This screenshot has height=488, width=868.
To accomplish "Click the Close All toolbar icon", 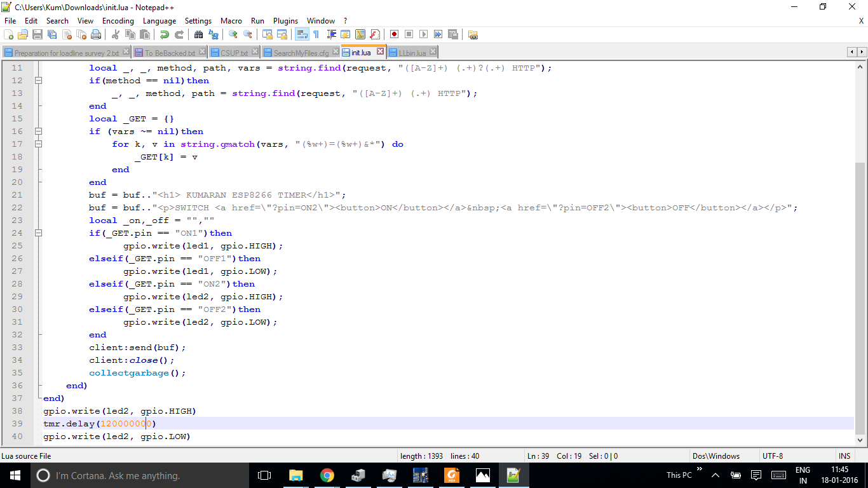I will coord(81,34).
